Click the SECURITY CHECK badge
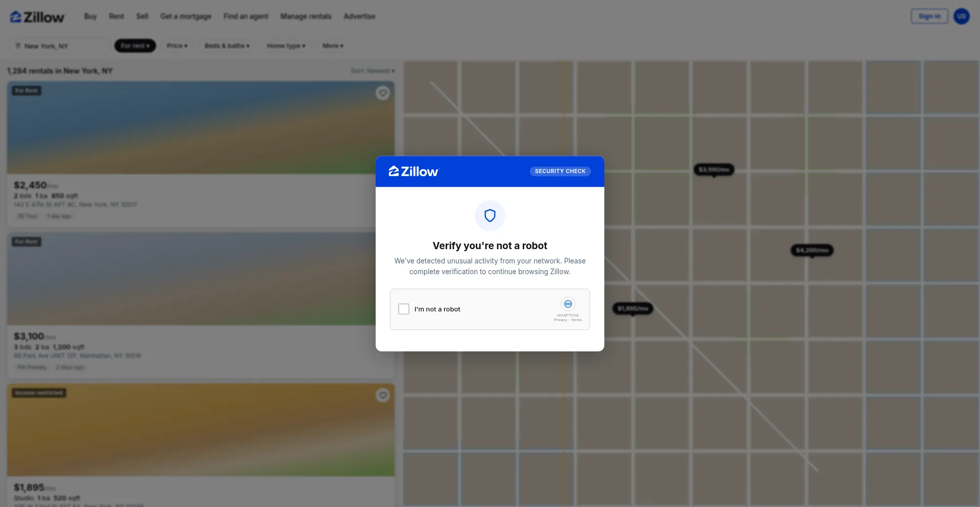The height and width of the screenshot is (507, 980). [x=560, y=172]
